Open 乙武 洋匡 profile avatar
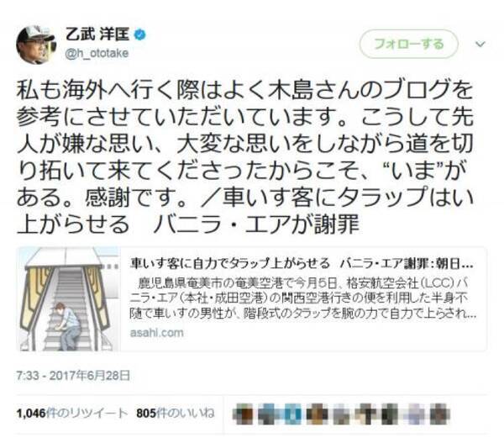504x443 pixels. pyautogui.click(x=36, y=45)
